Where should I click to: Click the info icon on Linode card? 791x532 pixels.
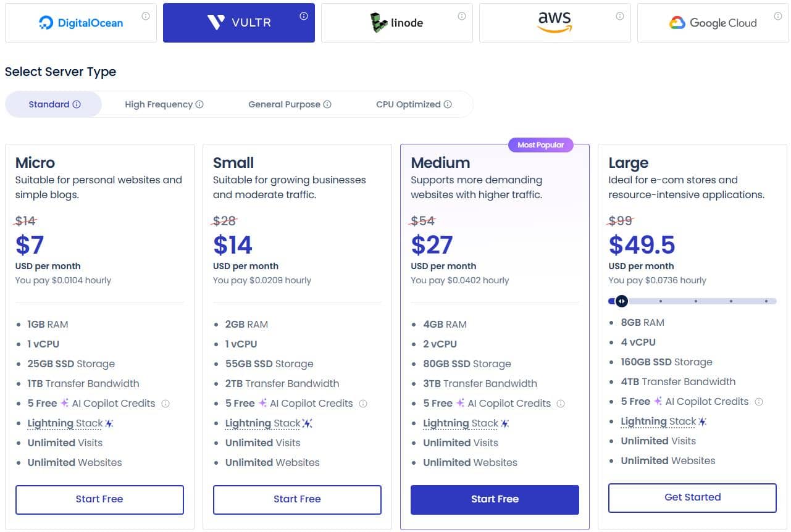pos(462,17)
